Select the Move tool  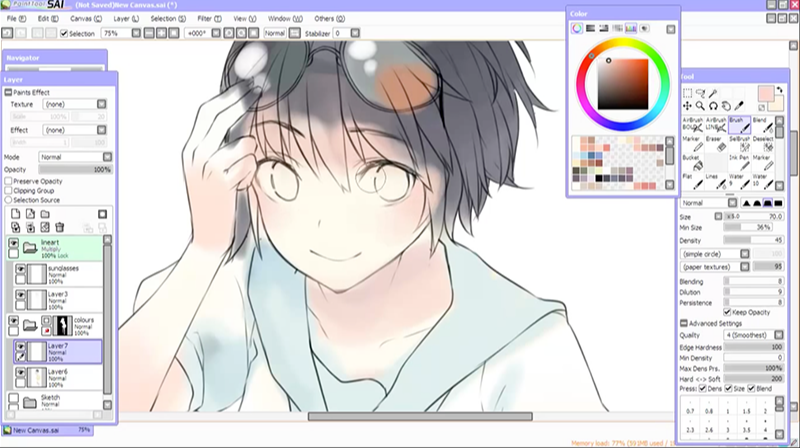point(688,106)
